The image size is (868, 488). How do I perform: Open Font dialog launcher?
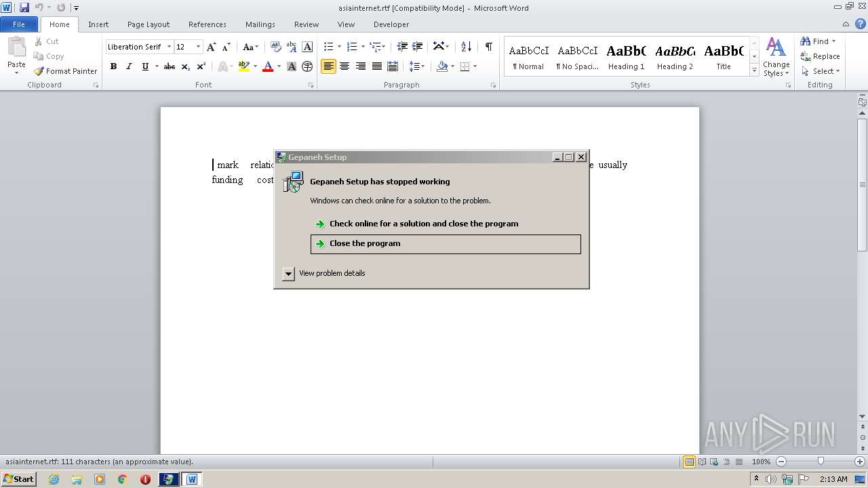(x=311, y=85)
